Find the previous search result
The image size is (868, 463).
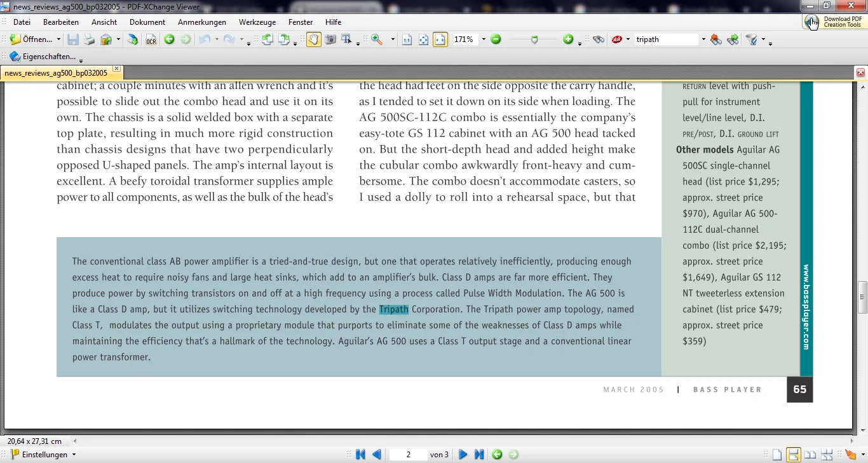pos(716,39)
